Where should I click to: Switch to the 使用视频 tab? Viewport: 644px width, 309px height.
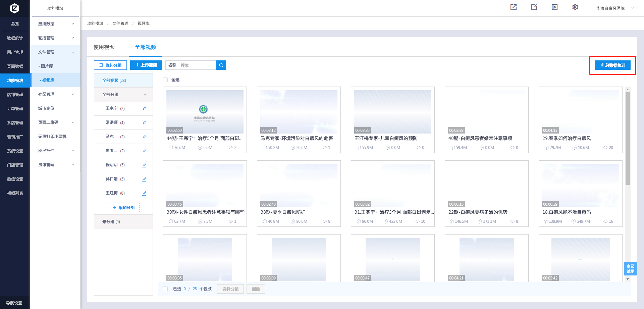(x=104, y=47)
